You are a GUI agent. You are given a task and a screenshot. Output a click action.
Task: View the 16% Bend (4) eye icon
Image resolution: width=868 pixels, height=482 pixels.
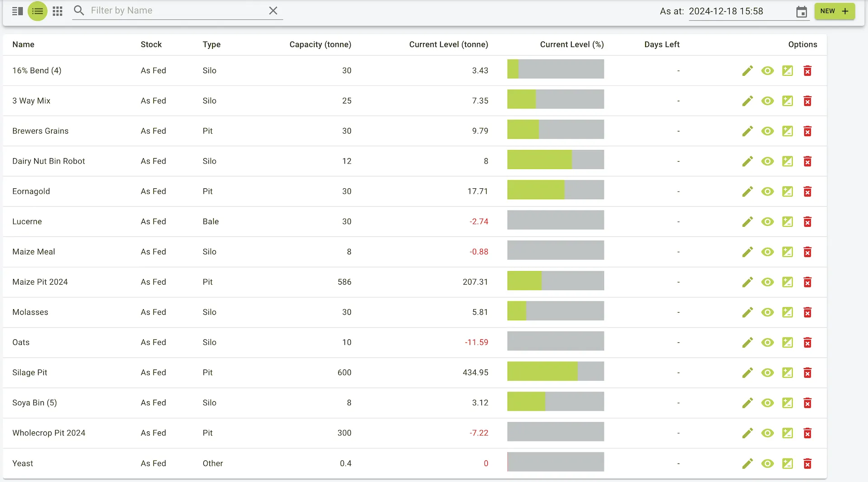767,70
